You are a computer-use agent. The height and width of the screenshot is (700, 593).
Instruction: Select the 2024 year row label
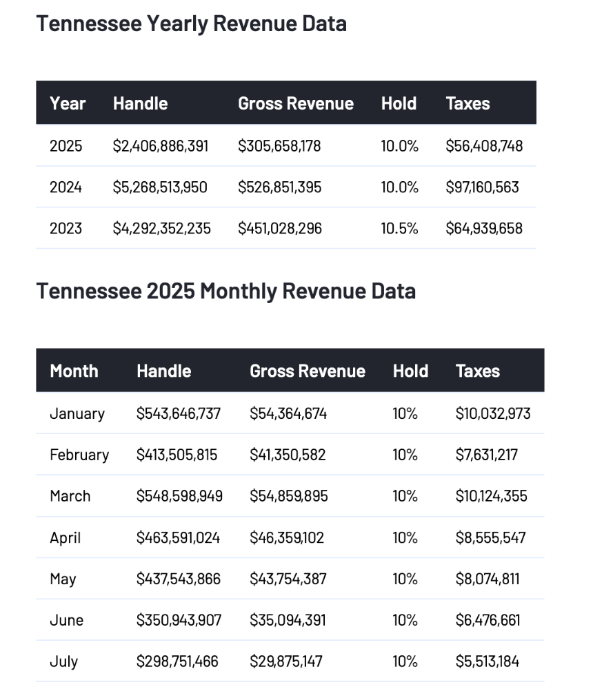pos(66,187)
